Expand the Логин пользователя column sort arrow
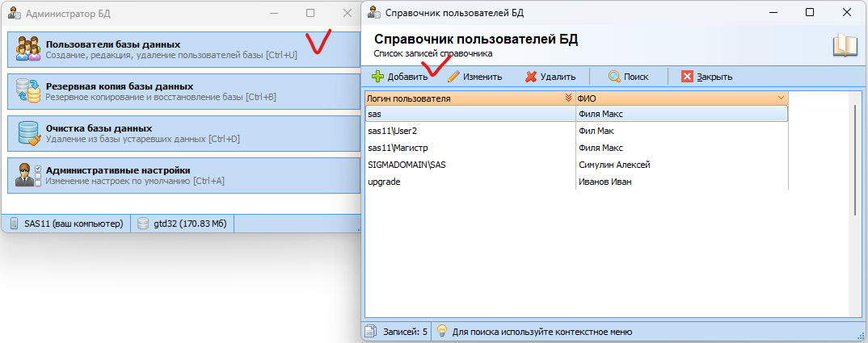The image size is (868, 343). click(x=567, y=98)
